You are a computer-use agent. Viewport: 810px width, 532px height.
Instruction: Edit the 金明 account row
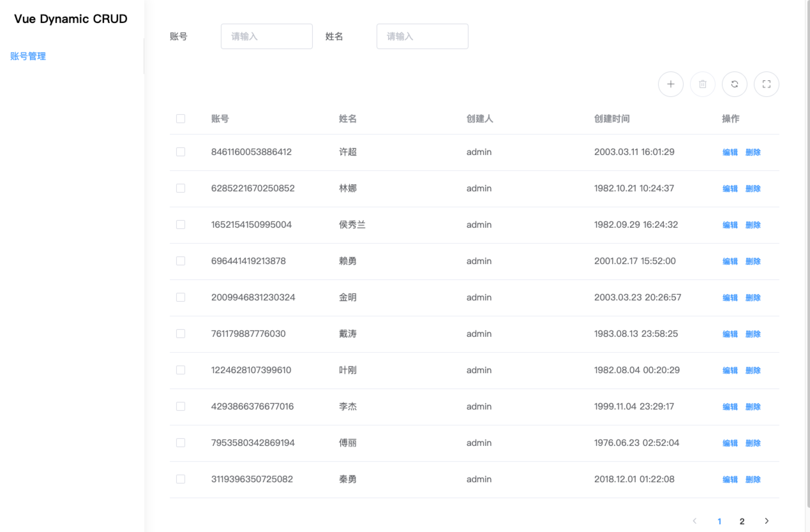[730, 298]
